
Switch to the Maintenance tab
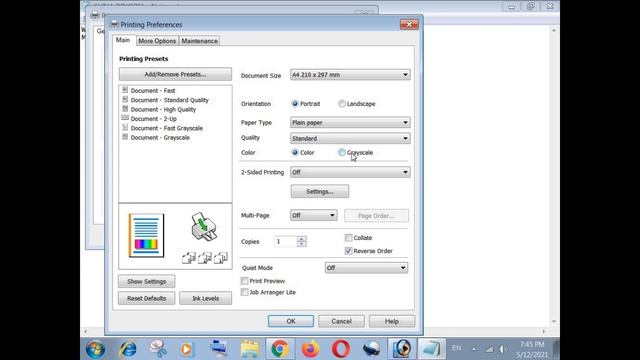coord(200,41)
